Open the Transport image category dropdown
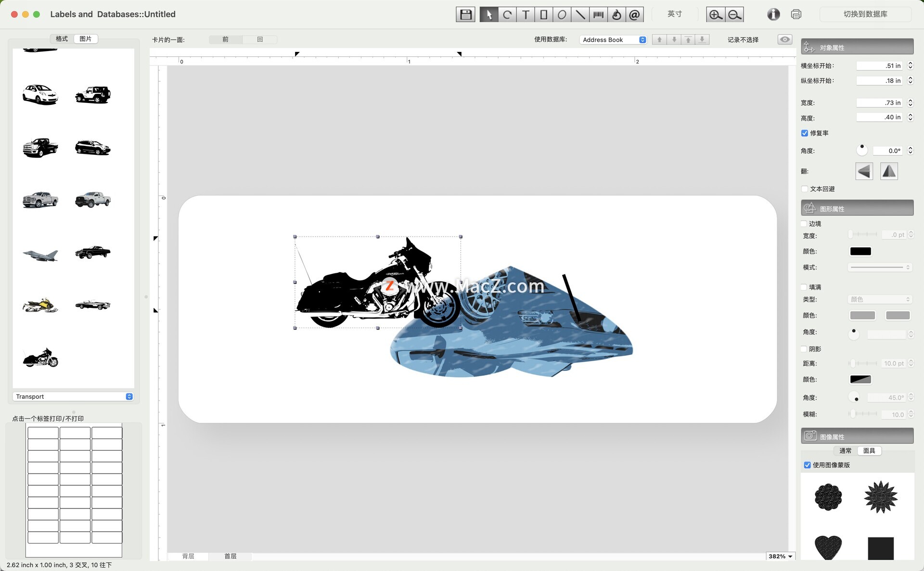The height and width of the screenshot is (571, 924). (x=73, y=396)
